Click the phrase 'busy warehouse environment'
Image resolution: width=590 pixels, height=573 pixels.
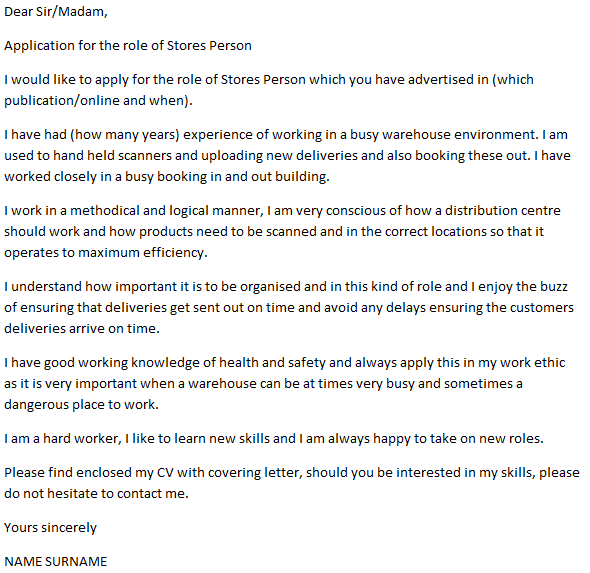pos(442,135)
